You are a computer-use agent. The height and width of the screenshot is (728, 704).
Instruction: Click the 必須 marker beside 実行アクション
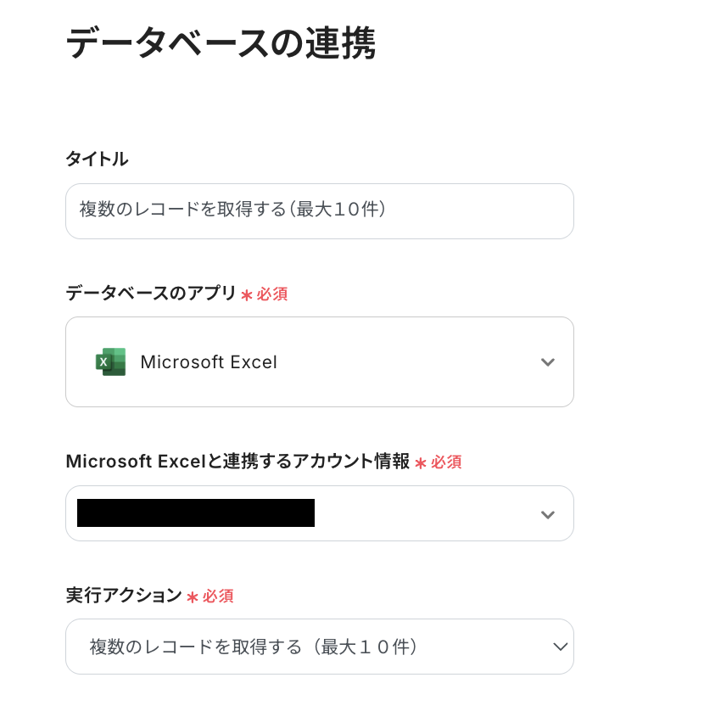(x=218, y=596)
